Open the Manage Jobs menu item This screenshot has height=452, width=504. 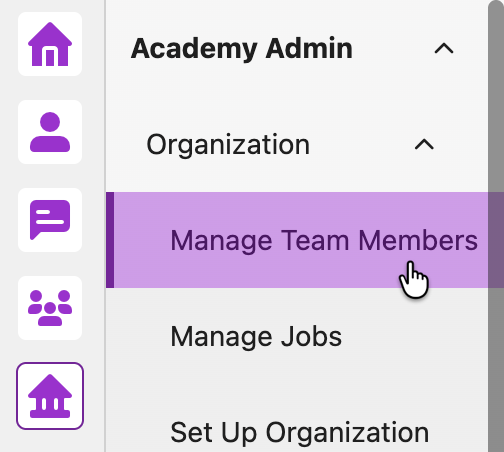click(256, 337)
